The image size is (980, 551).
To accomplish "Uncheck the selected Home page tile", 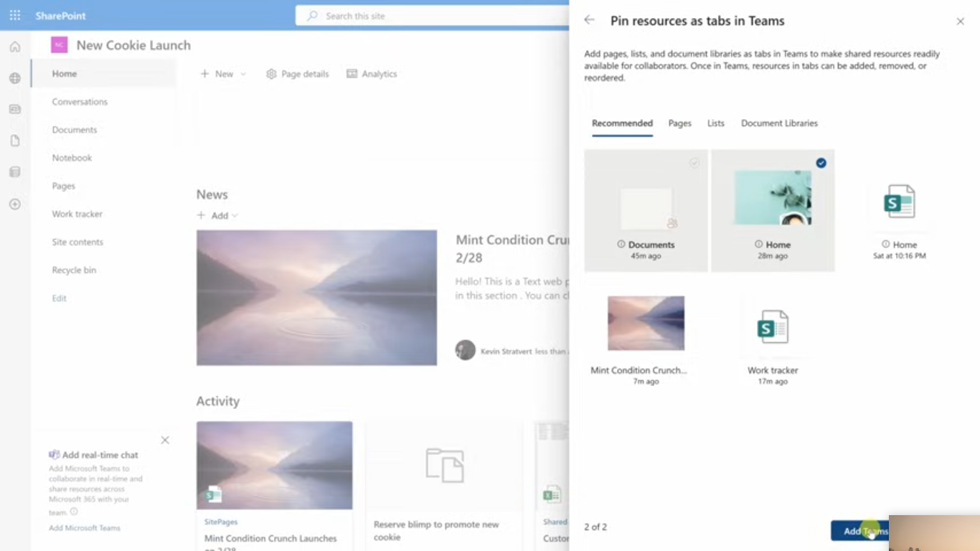I will click(x=821, y=163).
